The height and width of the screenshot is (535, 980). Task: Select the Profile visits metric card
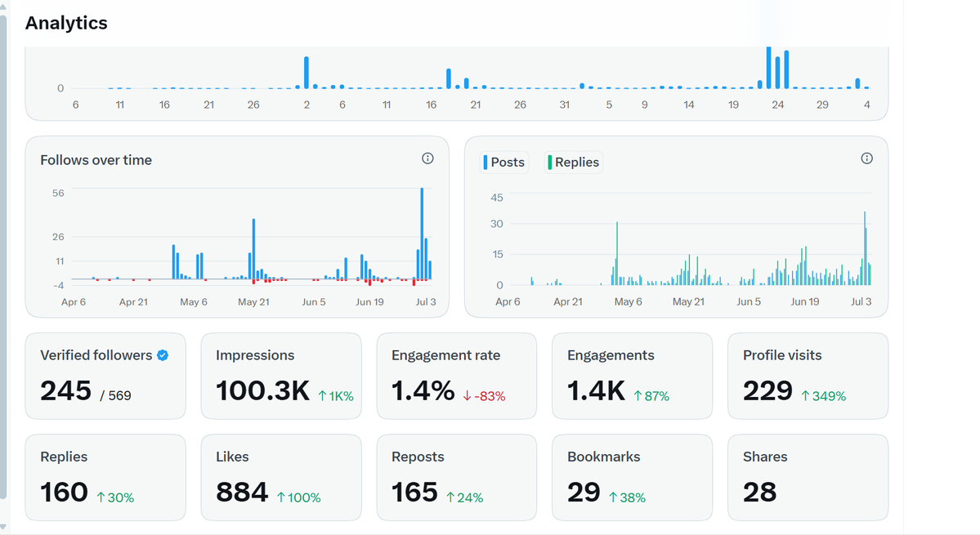click(x=808, y=376)
